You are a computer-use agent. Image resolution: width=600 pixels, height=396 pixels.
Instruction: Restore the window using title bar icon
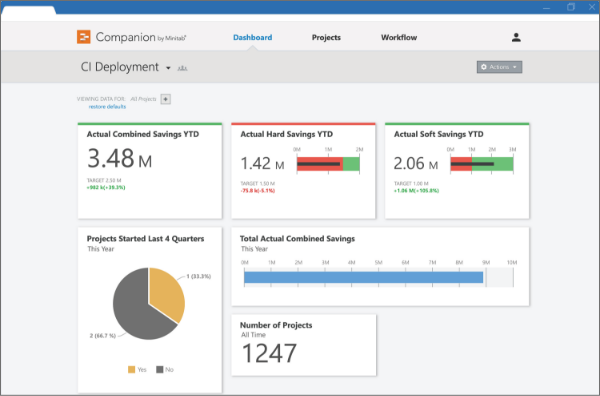pyautogui.click(x=571, y=7)
